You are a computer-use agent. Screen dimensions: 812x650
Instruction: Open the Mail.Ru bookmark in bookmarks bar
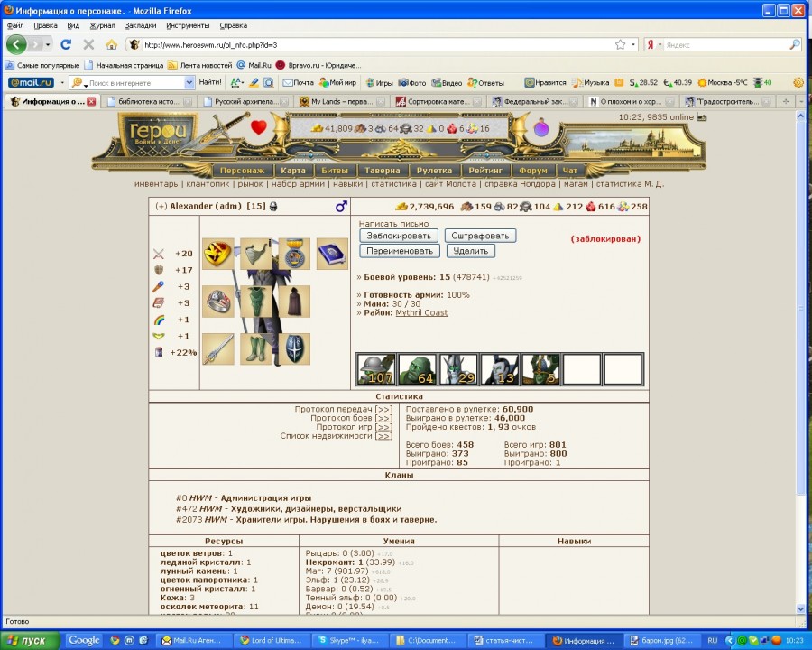coord(254,65)
